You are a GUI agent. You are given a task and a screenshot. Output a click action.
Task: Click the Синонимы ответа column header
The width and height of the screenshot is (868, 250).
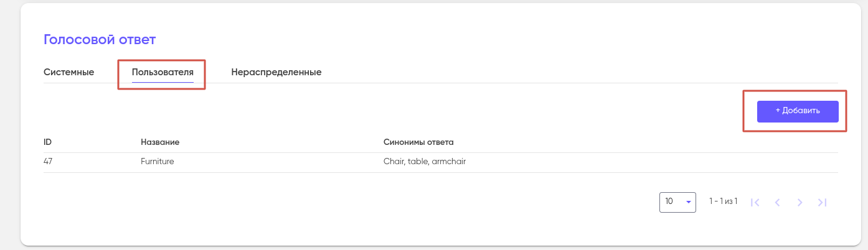click(418, 142)
